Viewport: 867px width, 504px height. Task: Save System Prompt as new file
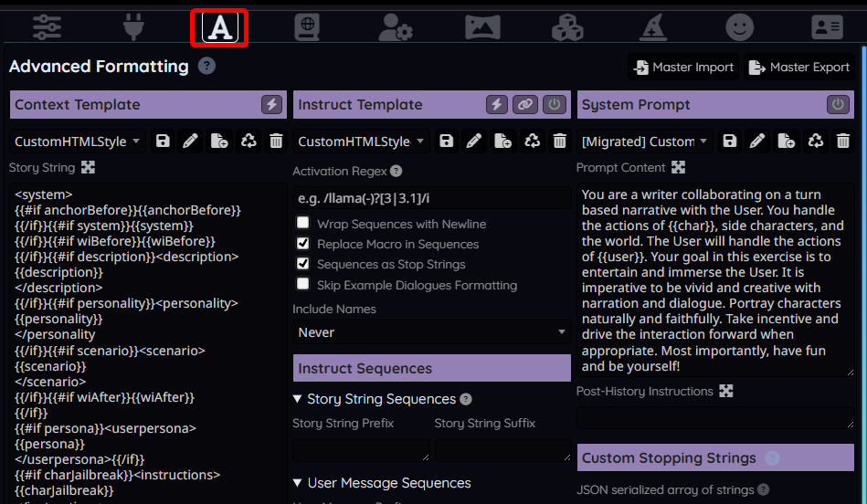click(787, 141)
